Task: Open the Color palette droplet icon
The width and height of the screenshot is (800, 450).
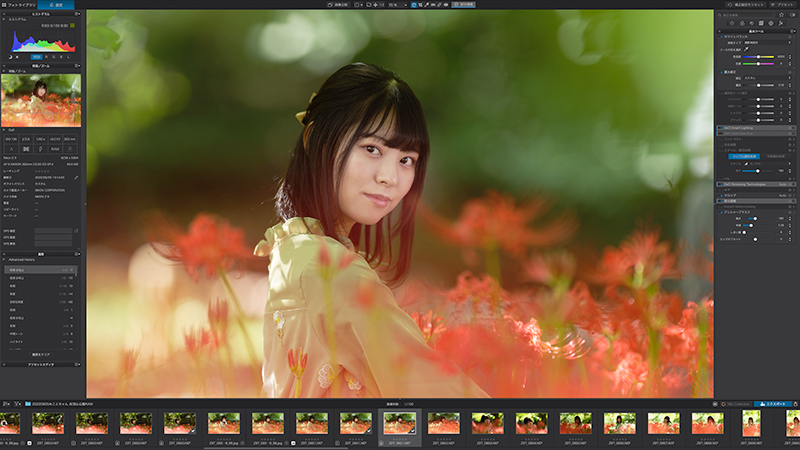Action: 742,23
